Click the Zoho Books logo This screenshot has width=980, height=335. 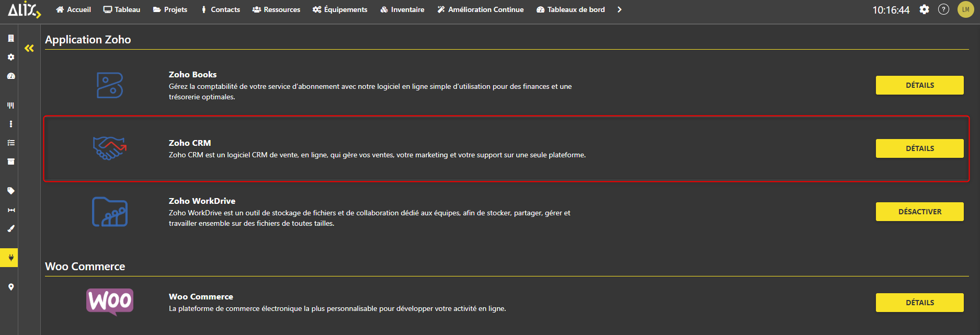(x=110, y=85)
